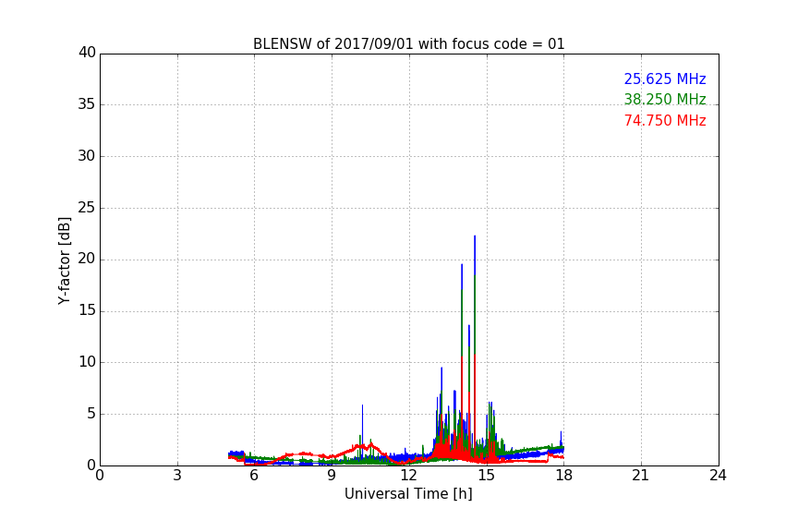Click the blue spike peak near 19.5 dB

[x=462, y=265]
